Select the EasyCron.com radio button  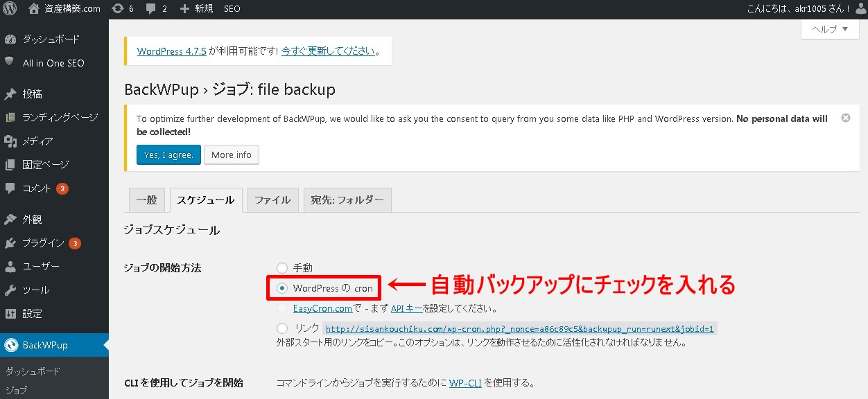pos(281,308)
